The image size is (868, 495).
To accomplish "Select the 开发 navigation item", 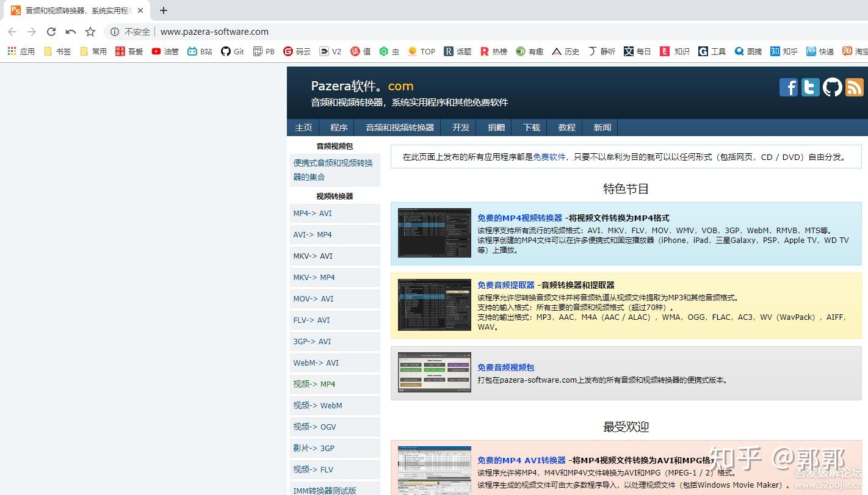I will (x=461, y=128).
